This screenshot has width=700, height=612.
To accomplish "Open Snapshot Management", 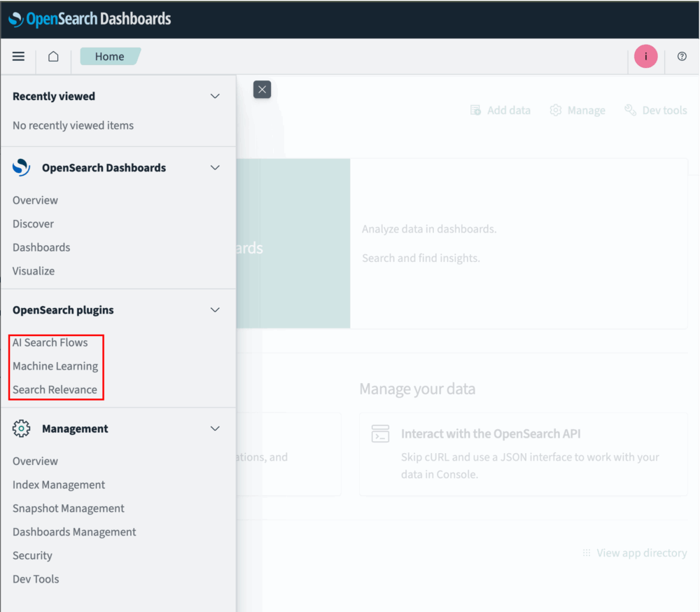I will [x=68, y=508].
